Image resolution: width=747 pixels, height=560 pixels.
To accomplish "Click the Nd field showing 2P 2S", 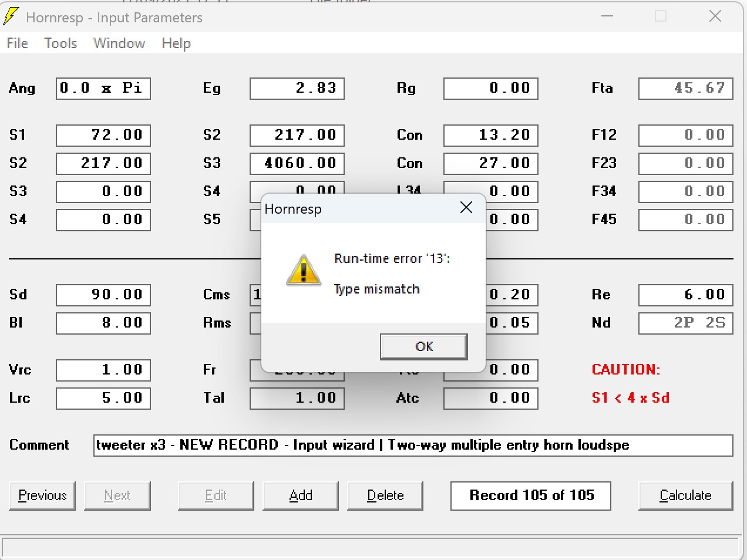I will [686, 323].
